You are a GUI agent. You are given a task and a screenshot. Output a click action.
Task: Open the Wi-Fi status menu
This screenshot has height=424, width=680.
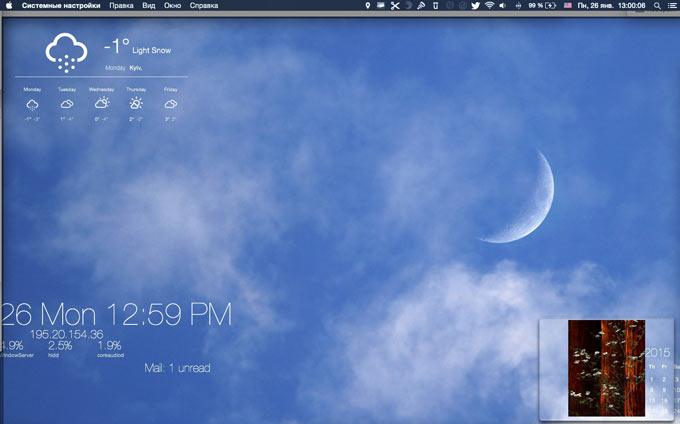point(489,6)
